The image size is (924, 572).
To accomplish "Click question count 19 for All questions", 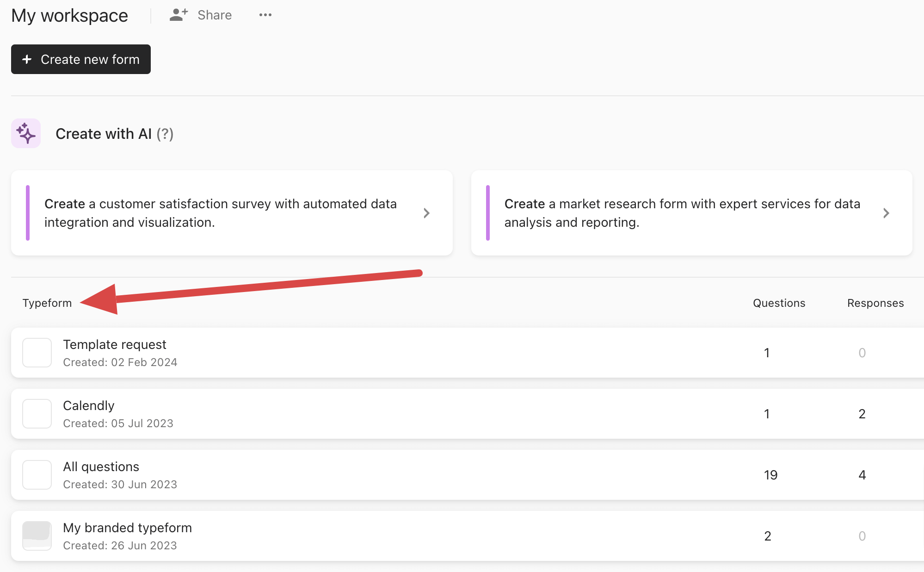I will click(770, 475).
